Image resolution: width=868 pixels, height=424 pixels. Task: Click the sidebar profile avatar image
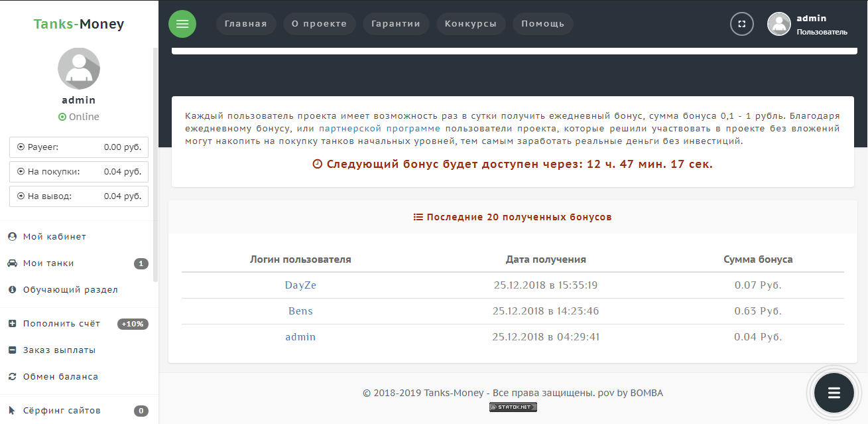pyautogui.click(x=79, y=68)
